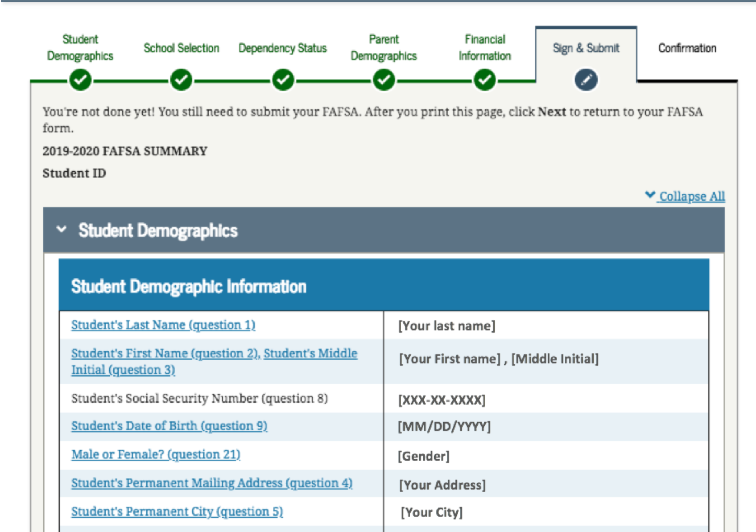Click the Student's Social Security Number (question 8) text

pyautogui.click(x=200, y=398)
